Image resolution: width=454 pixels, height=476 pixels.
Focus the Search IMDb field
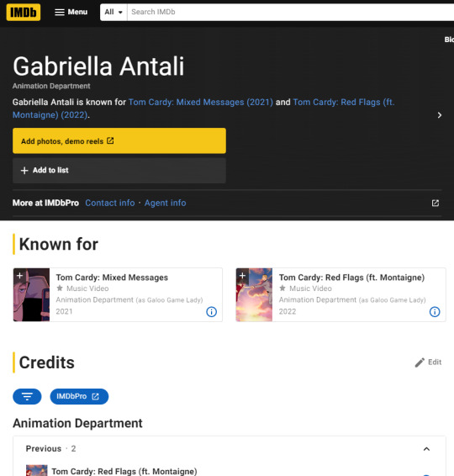(290, 12)
